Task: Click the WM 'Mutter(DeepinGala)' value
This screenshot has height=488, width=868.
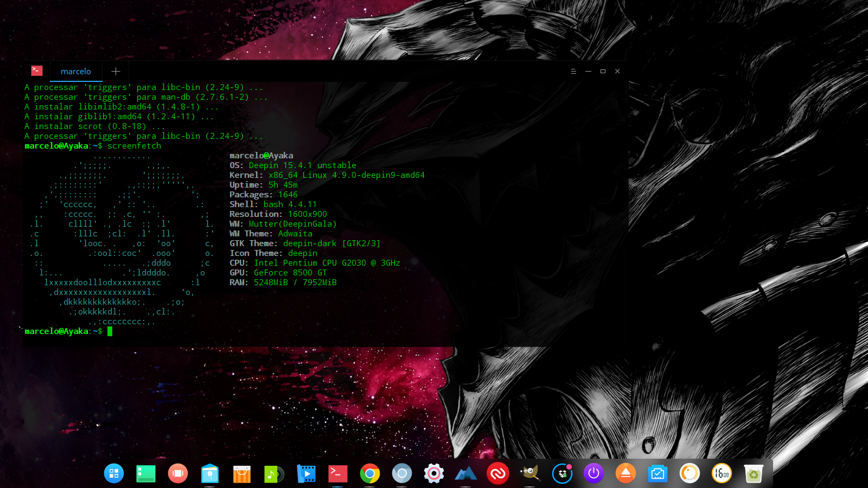Action: click(x=293, y=224)
